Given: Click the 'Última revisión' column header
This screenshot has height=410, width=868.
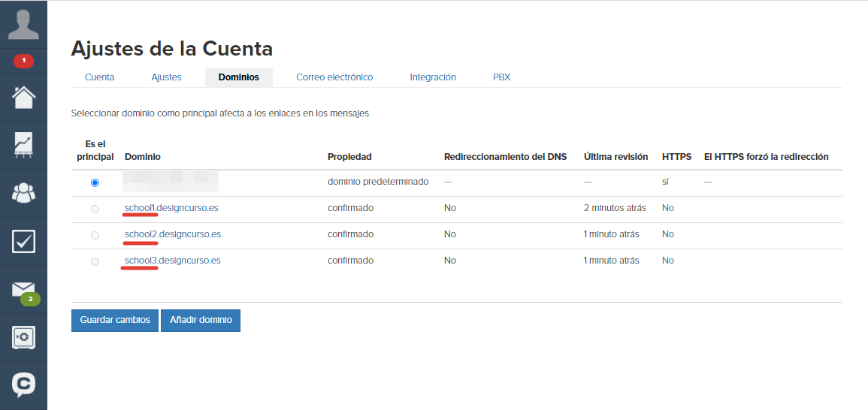Looking at the screenshot, I should click(x=615, y=157).
